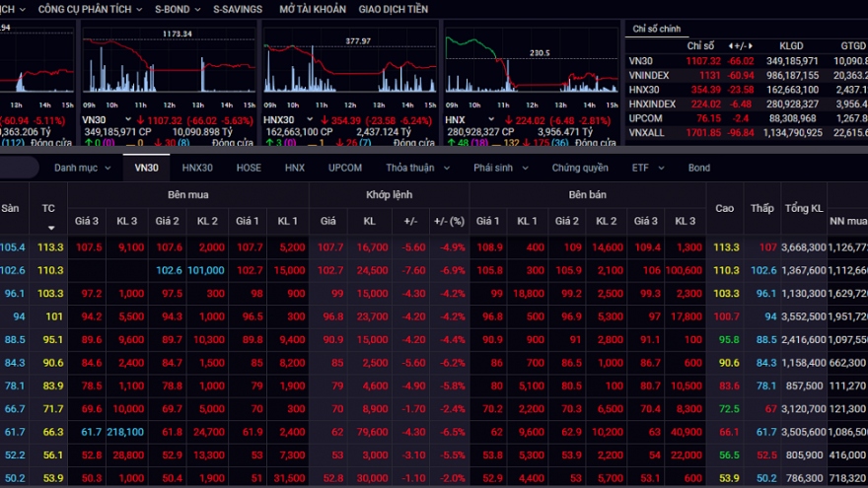Click red down arrow on HNX30 chart summary
This screenshot has width=868, height=488.
pyautogui.click(x=325, y=119)
